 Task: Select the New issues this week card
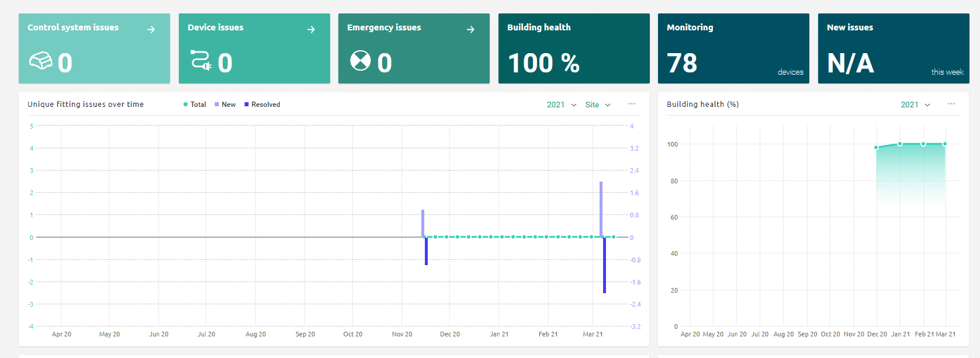pyautogui.click(x=893, y=48)
